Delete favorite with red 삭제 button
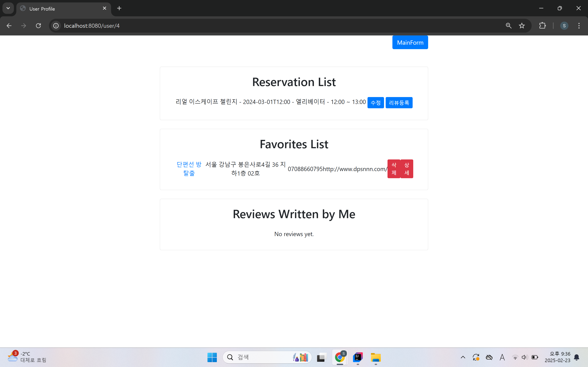Viewport: 588px width, 367px height. 394,169
